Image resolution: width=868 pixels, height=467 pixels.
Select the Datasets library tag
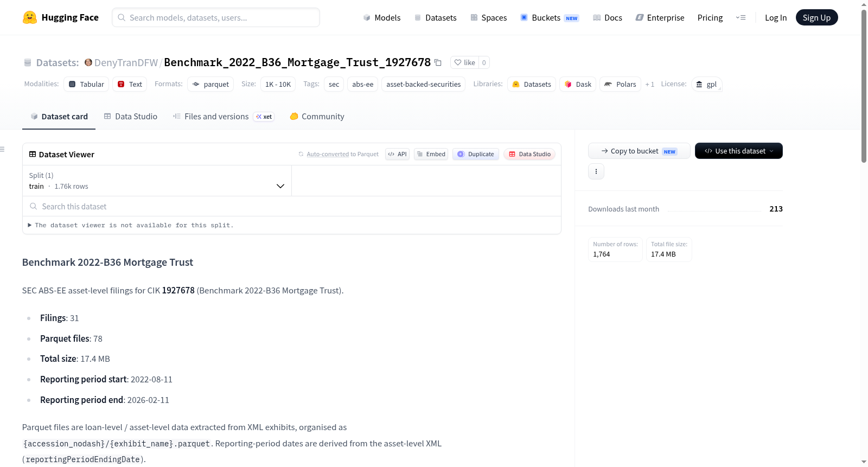(532, 84)
